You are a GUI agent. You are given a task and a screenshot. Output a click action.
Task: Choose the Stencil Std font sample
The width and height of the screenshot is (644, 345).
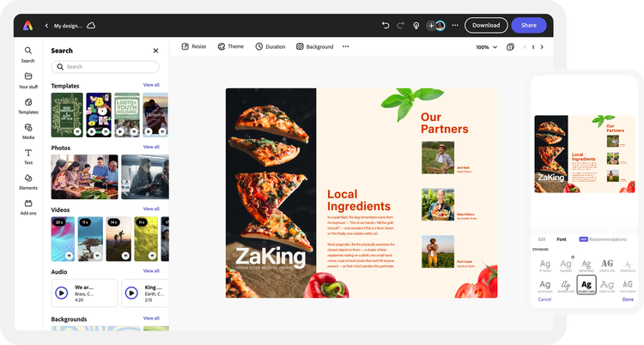pyautogui.click(x=607, y=265)
